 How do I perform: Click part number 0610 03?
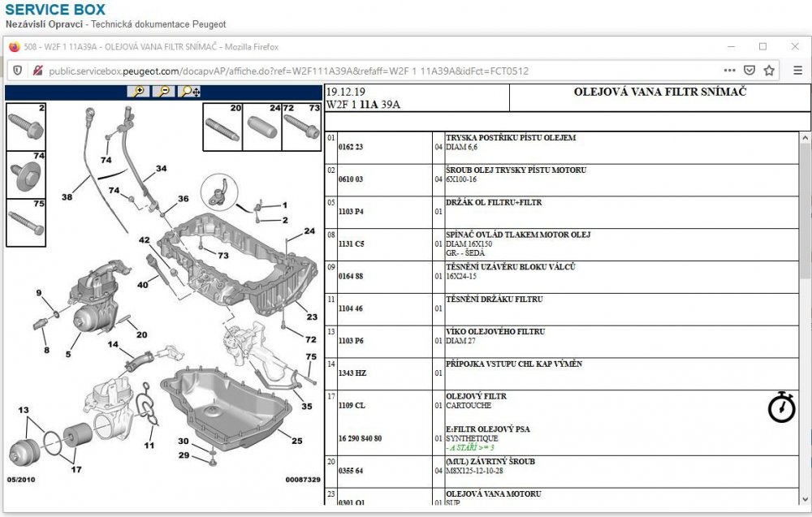pyautogui.click(x=351, y=179)
